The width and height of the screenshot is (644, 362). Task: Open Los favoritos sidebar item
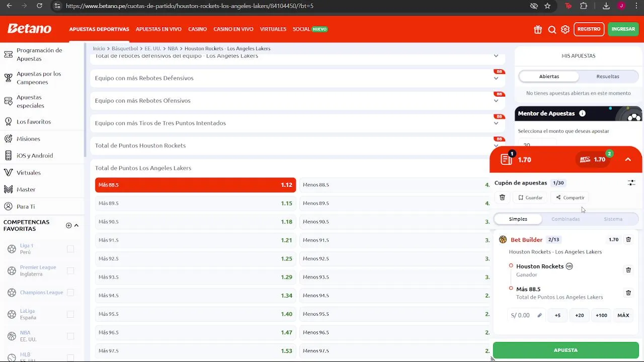(34, 122)
